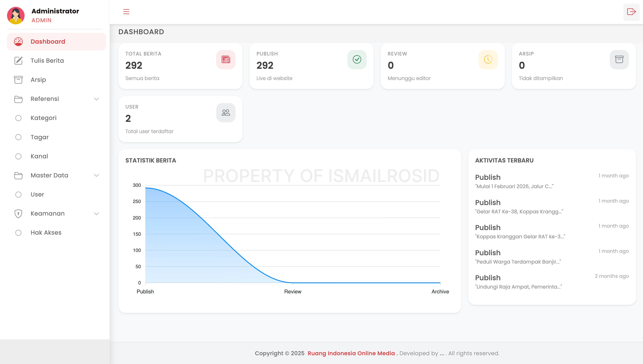The height and width of the screenshot is (364, 643).
Task: Open Ruang Indonesia Online Media link
Action: click(351, 353)
